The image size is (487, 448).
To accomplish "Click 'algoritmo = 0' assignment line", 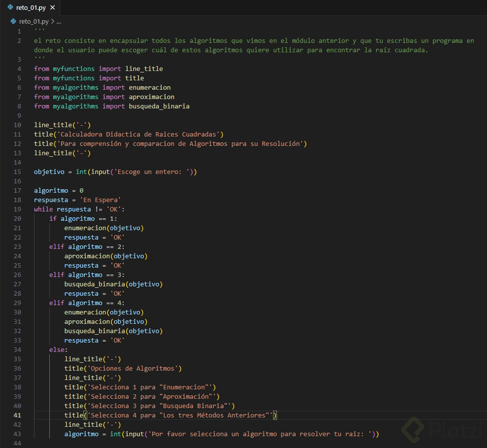I will click(x=59, y=191).
